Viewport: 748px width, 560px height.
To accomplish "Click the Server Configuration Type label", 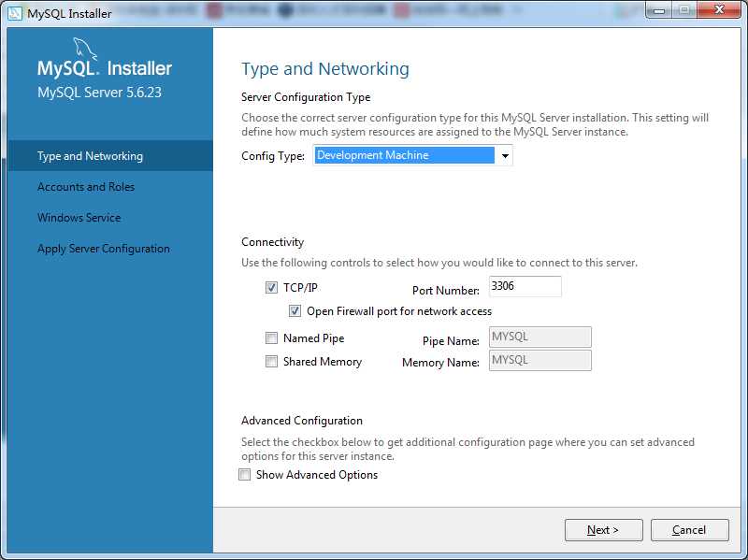I will click(x=306, y=97).
